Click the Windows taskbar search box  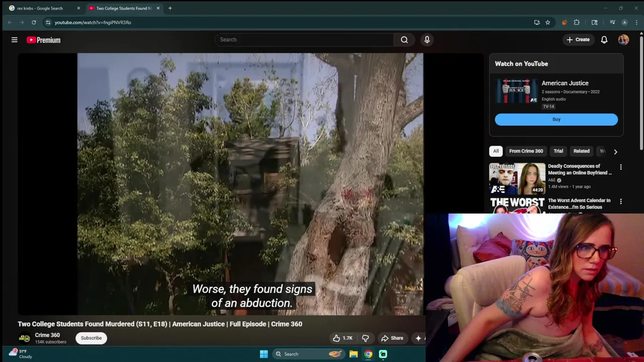(x=308, y=354)
